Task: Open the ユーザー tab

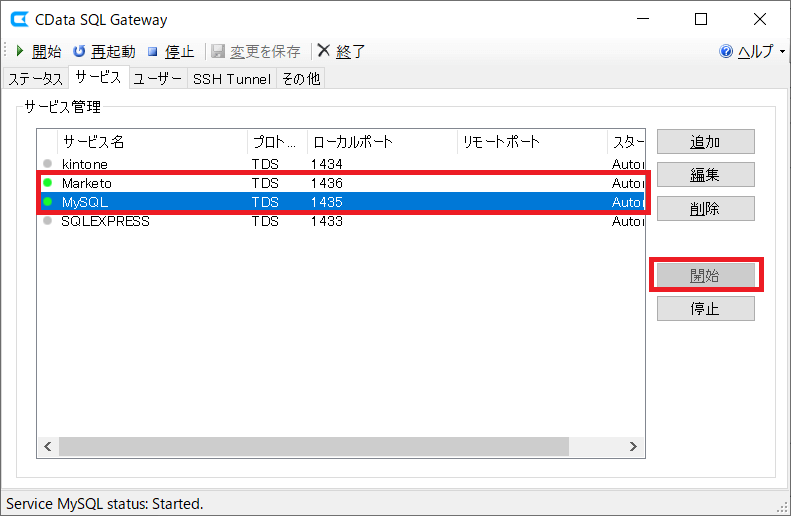Action: (x=158, y=79)
